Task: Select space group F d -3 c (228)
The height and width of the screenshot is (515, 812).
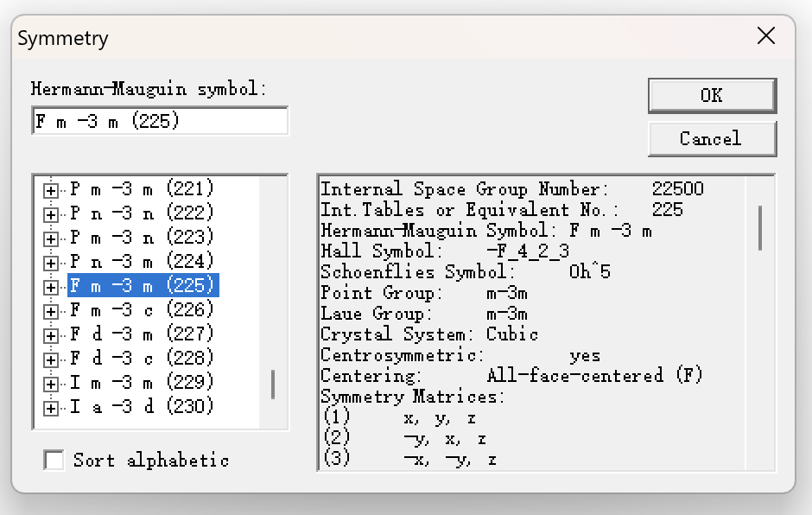Action: (142, 358)
